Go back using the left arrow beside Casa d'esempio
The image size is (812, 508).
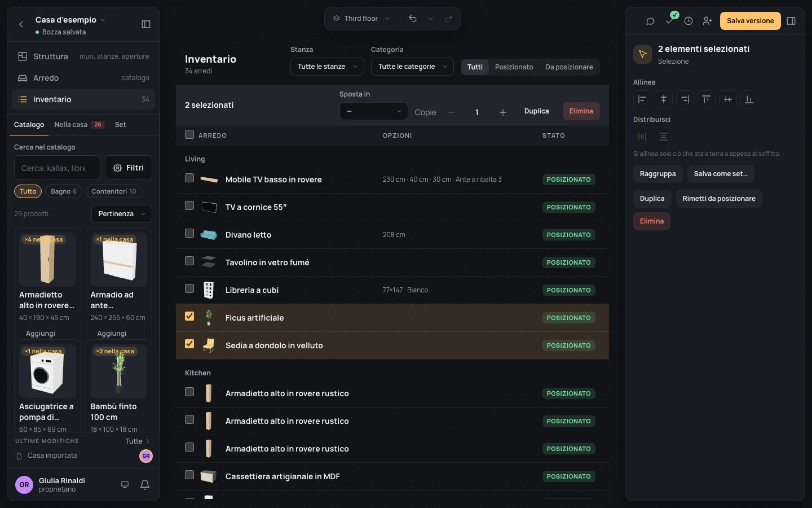(x=21, y=24)
